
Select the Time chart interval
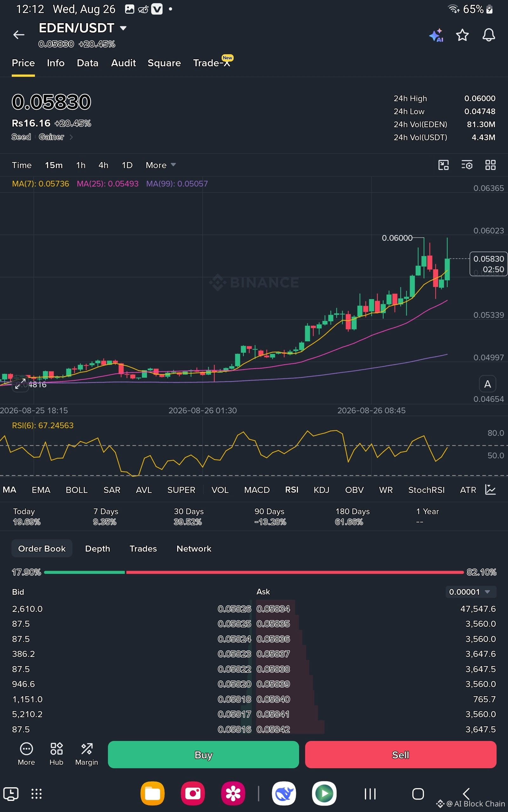click(22, 165)
